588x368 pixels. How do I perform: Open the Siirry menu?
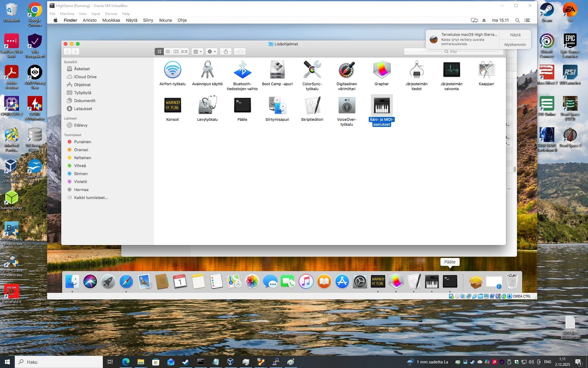[148, 20]
